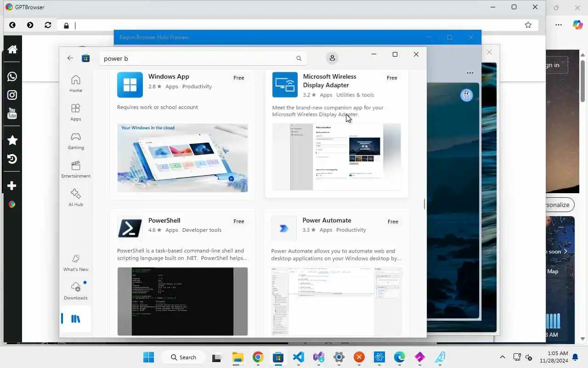Open the Store user profile icon
This screenshot has height=368, width=588.
tap(332, 58)
